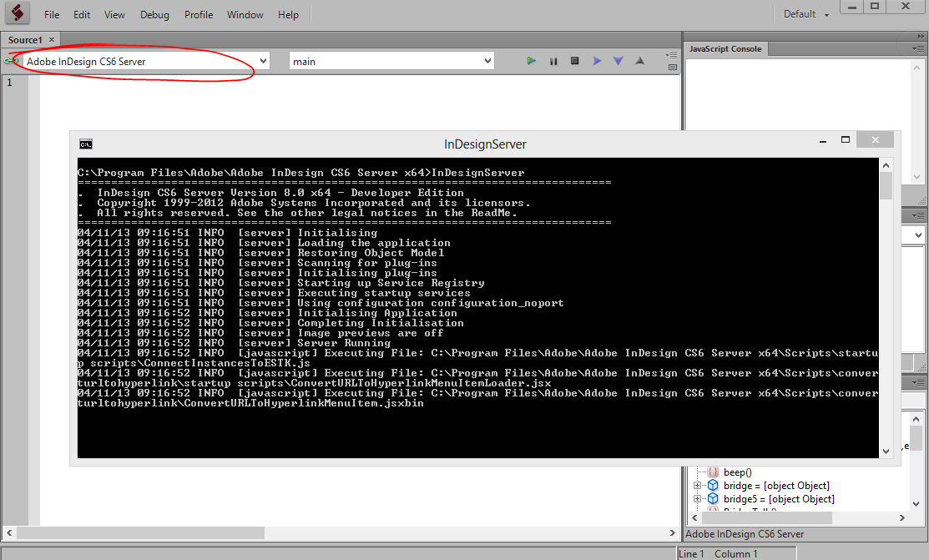
Task: Open the View menu
Action: (114, 15)
